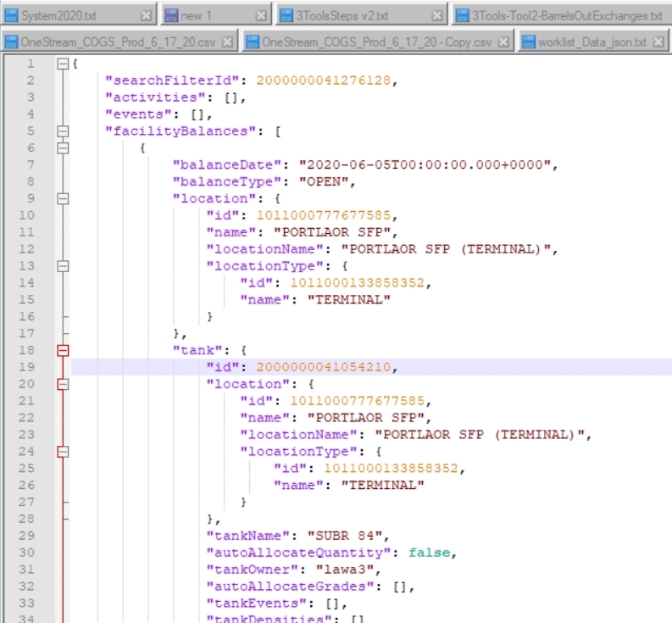
Task: Collapse the object fold at line 6
Action: click(63, 148)
